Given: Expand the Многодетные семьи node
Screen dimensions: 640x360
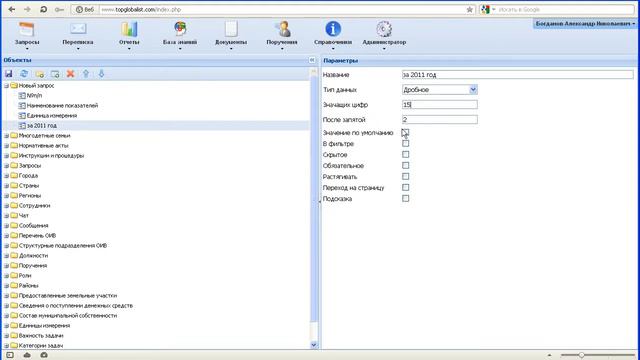Looking at the screenshot, I should (6, 136).
